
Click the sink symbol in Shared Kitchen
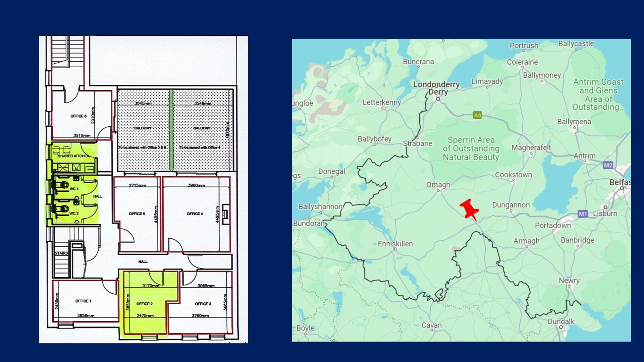point(76,167)
